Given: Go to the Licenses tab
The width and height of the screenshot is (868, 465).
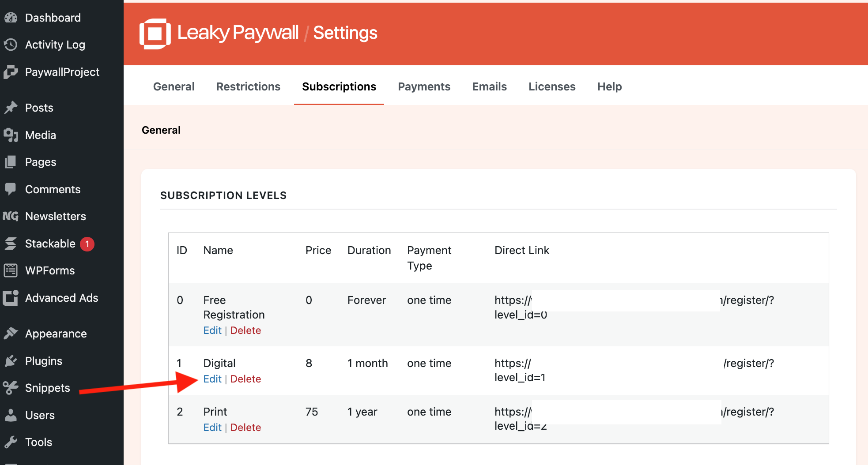Looking at the screenshot, I should [552, 86].
